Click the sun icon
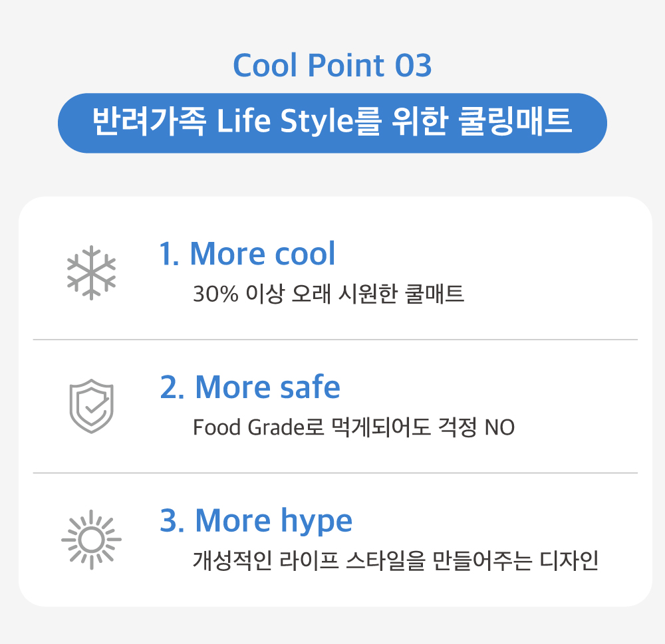This screenshot has width=665, height=644. 92,540
